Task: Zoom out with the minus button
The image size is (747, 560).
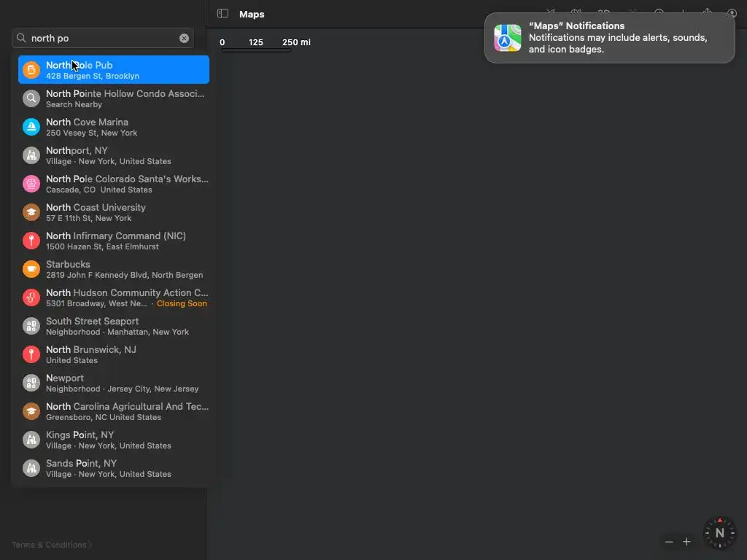Action: click(669, 542)
